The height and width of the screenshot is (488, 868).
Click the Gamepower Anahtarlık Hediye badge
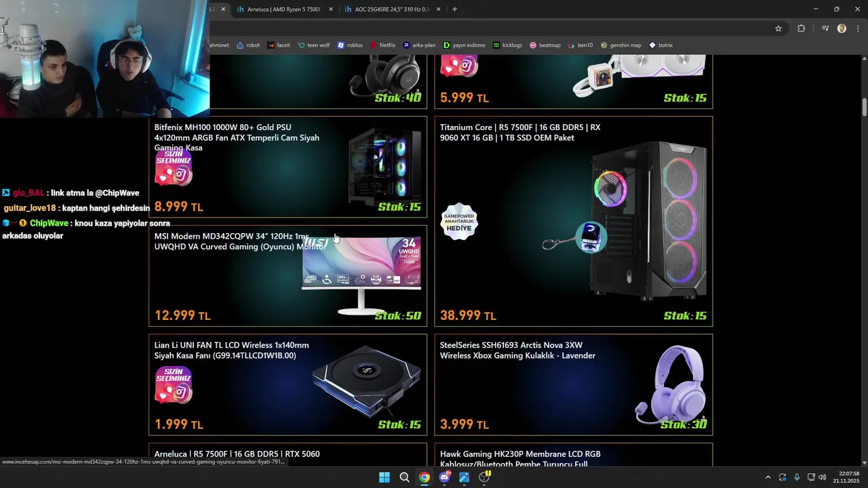(459, 222)
